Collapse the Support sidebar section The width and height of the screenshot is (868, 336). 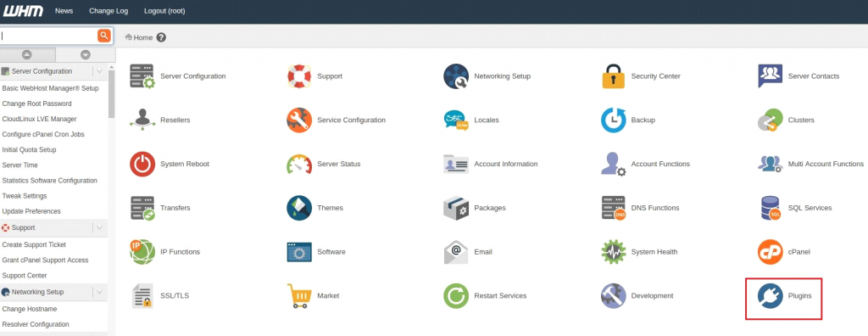coord(98,228)
